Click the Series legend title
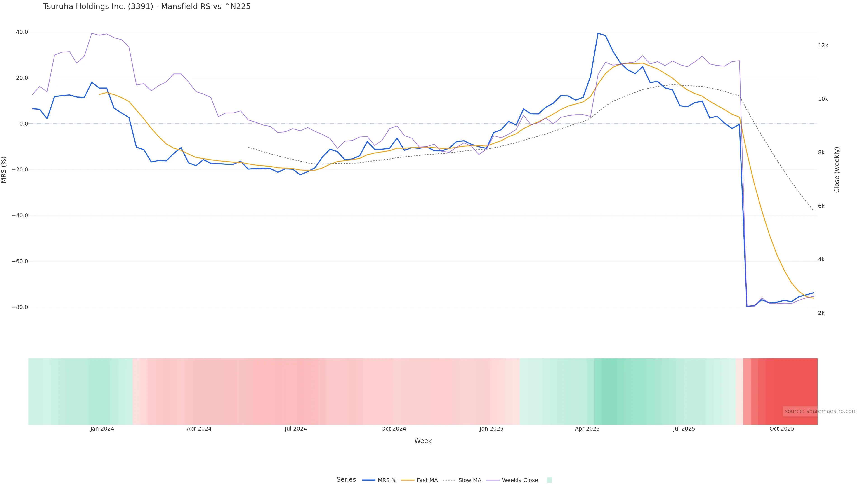Viewport: 868px width, 488px height. (346, 480)
